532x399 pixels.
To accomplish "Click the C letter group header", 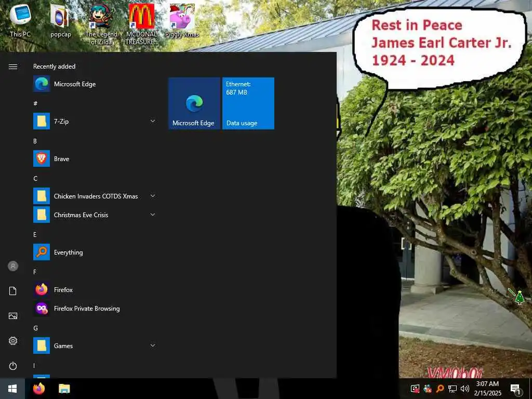I will [x=35, y=179].
